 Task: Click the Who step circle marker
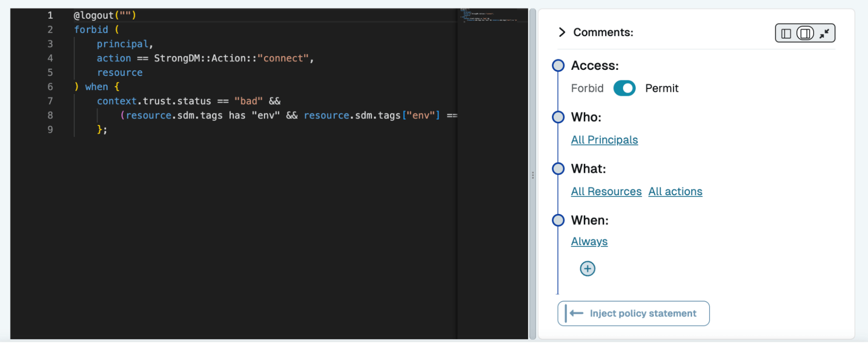click(558, 117)
